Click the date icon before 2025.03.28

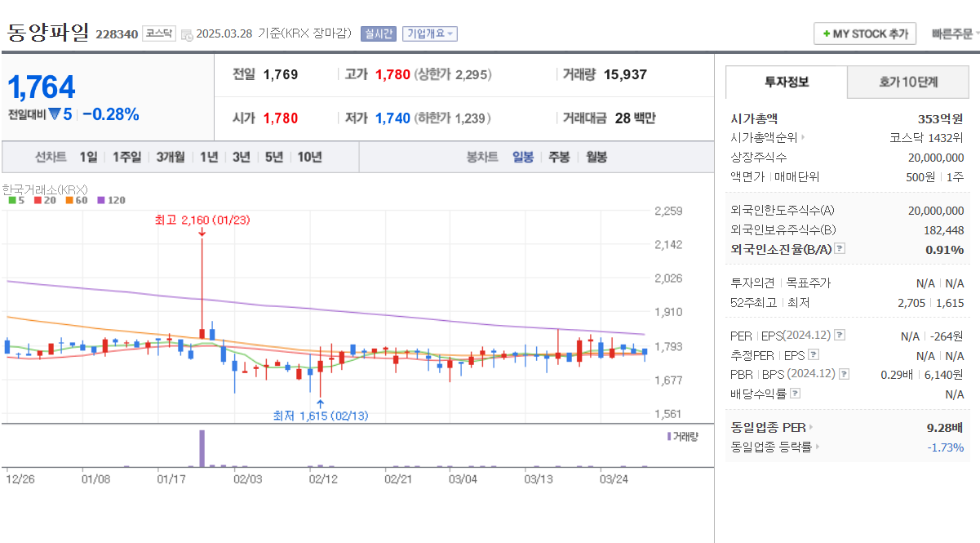(187, 34)
